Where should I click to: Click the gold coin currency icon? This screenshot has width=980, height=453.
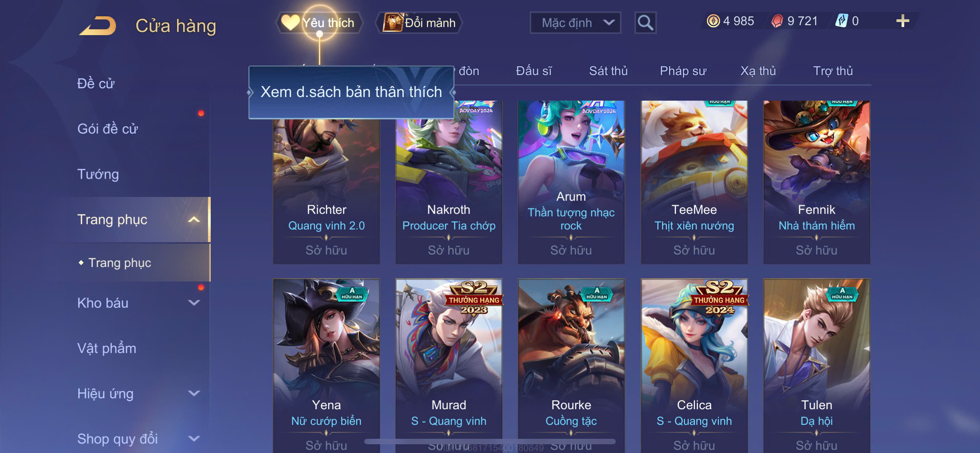713,21
